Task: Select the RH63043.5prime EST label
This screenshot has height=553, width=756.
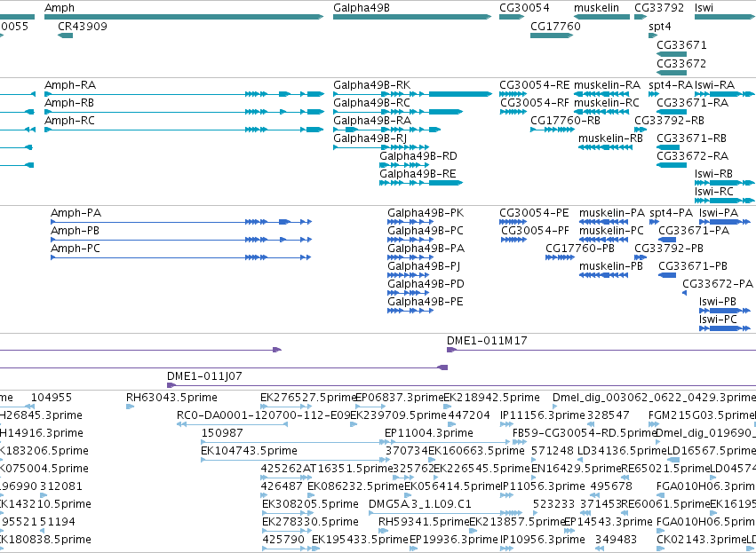Action: (x=171, y=398)
